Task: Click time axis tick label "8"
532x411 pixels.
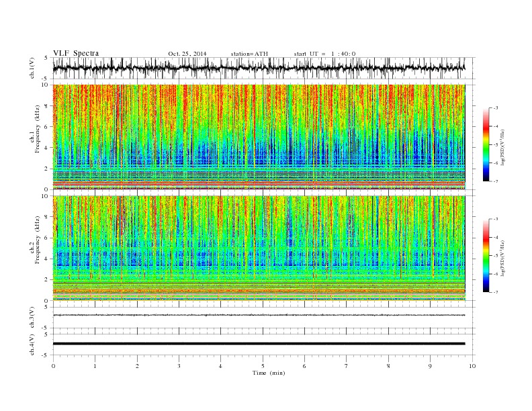Action: tap(388, 366)
